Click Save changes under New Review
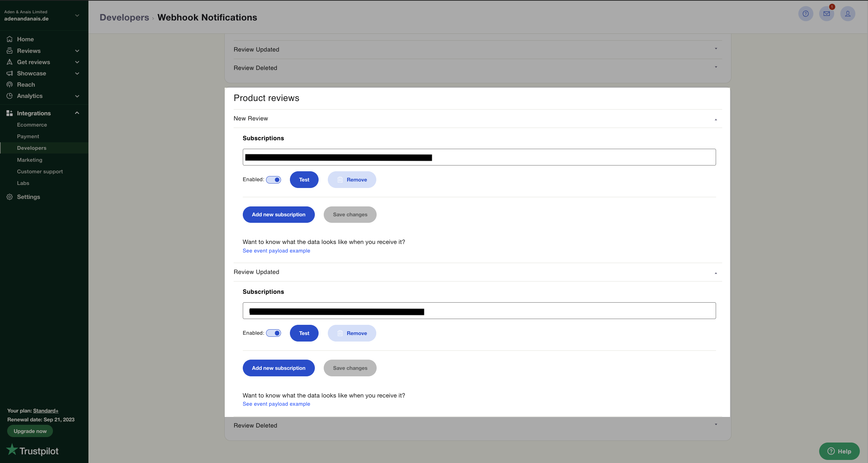 (350, 215)
